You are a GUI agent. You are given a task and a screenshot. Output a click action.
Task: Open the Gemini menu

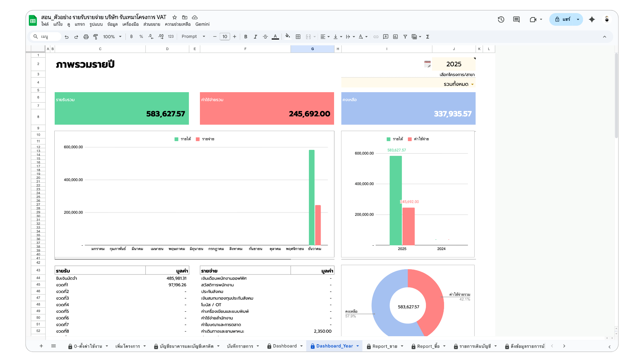(x=202, y=24)
